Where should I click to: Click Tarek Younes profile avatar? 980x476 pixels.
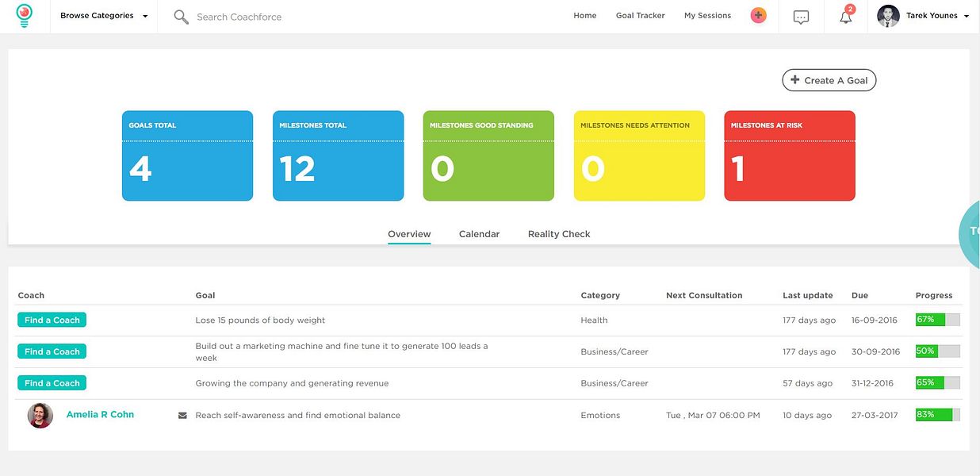[x=888, y=16]
